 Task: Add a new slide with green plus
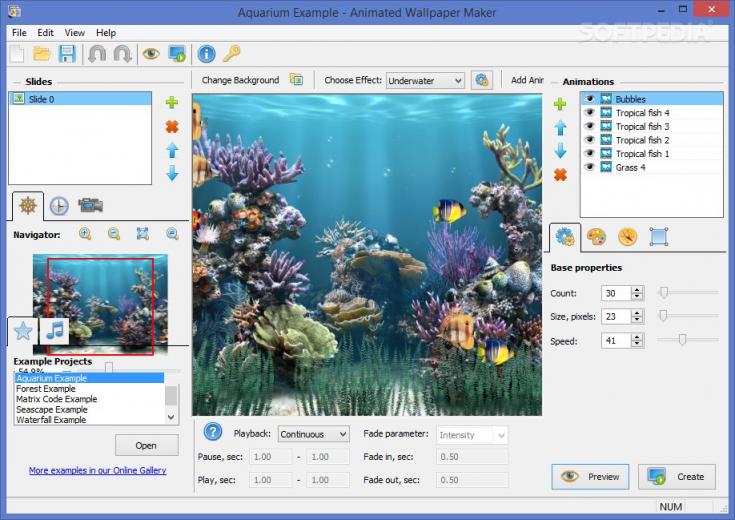pyautogui.click(x=172, y=102)
